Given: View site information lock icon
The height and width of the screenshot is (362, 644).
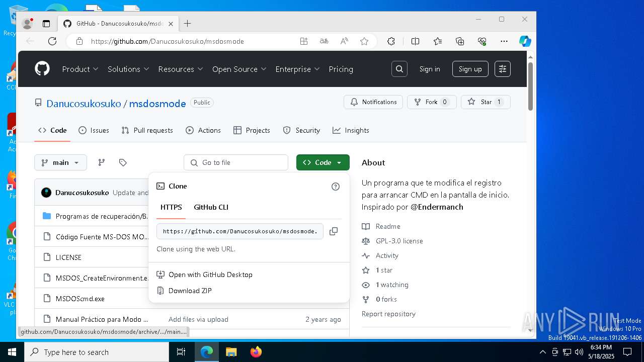Looking at the screenshot, I should pos(79,41).
